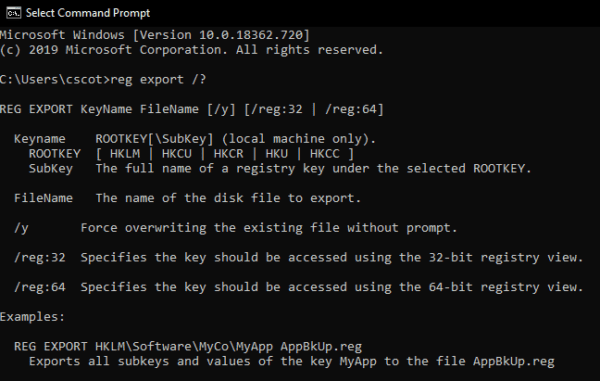Click the /reg:64 option label
This screenshot has height=381, width=600.
click(40, 287)
